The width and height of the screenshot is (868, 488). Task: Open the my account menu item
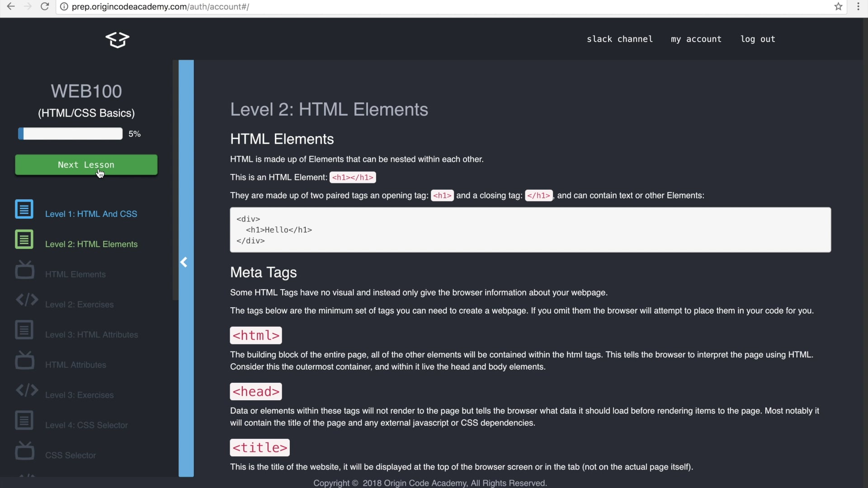coord(696,39)
